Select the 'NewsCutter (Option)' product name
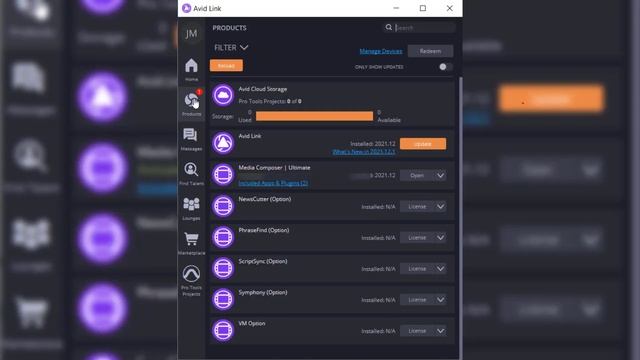This screenshot has height=360, width=640. pyautogui.click(x=264, y=199)
